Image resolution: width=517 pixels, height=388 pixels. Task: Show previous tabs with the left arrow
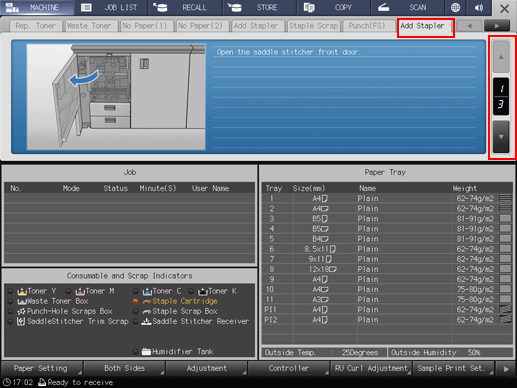pos(469,26)
